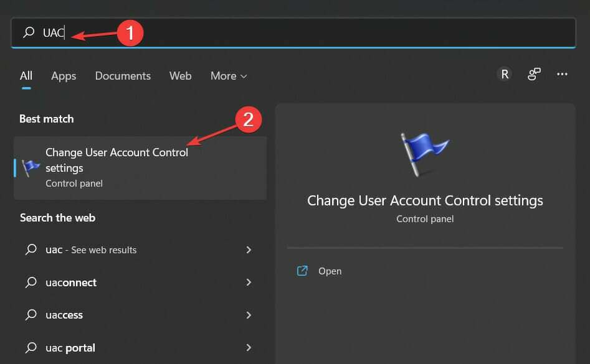Click the magnifier icon beside 'uac - See web results'
The height and width of the screenshot is (364, 590).
point(31,250)
